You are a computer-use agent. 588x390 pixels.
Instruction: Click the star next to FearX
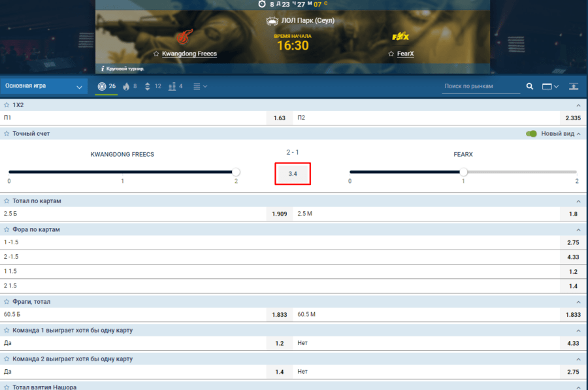391,54
